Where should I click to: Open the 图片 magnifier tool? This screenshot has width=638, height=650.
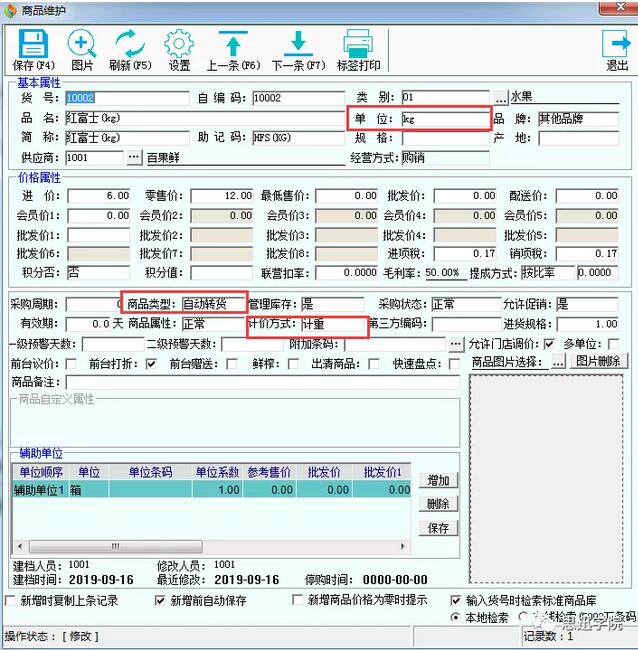coord(82,45)
